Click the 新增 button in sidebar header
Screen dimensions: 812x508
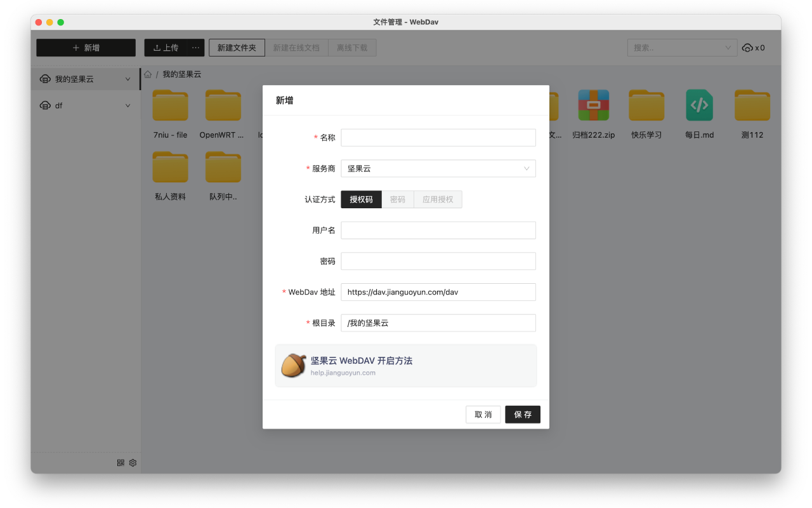tap(86, 48)
